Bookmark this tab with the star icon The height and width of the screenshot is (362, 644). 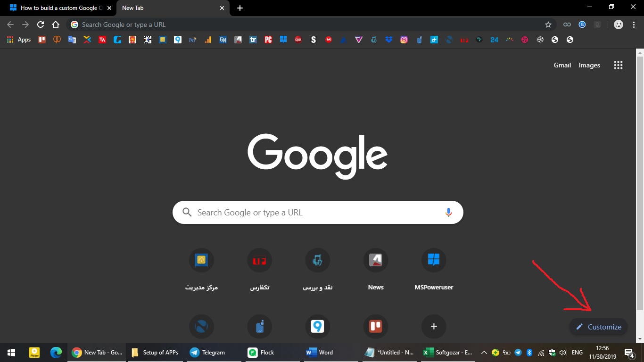(x=548, y=25)
